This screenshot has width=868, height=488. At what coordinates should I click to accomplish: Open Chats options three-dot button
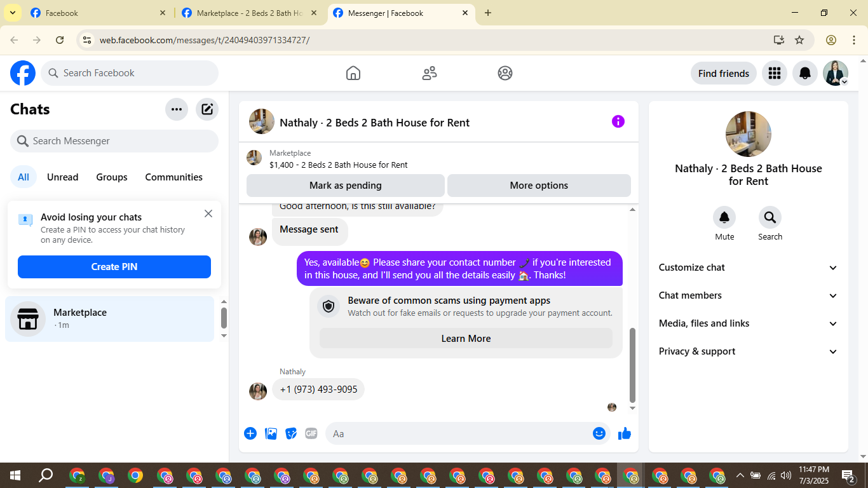pyautogui.click(x=177, y=109)
